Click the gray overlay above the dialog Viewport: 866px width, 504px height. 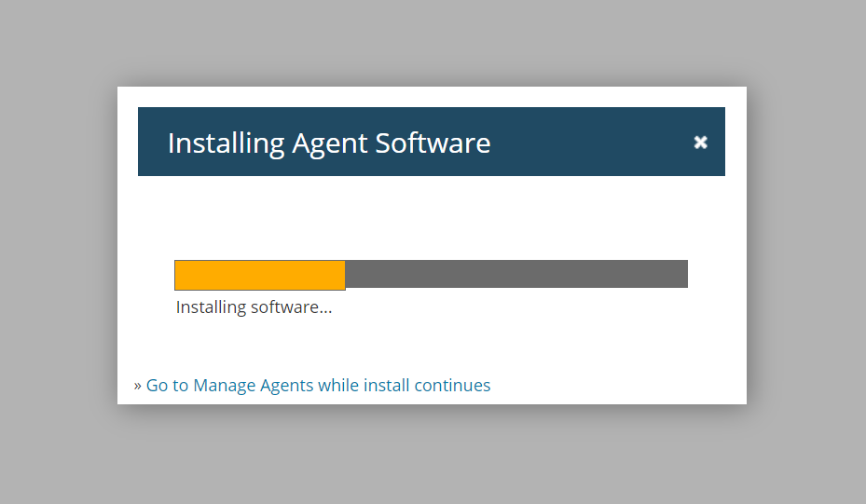433,41
